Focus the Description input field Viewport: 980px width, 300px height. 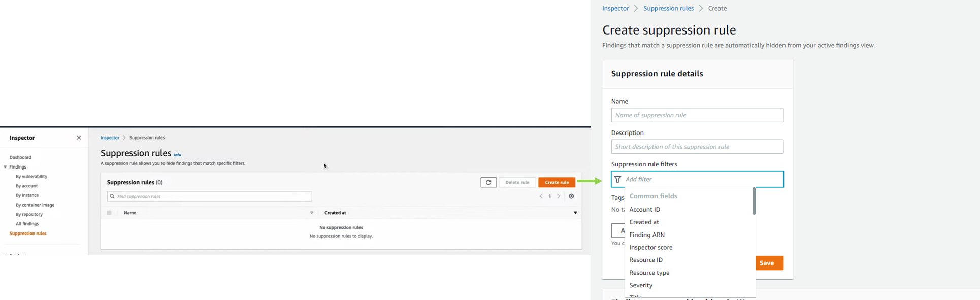pos(697,147)
